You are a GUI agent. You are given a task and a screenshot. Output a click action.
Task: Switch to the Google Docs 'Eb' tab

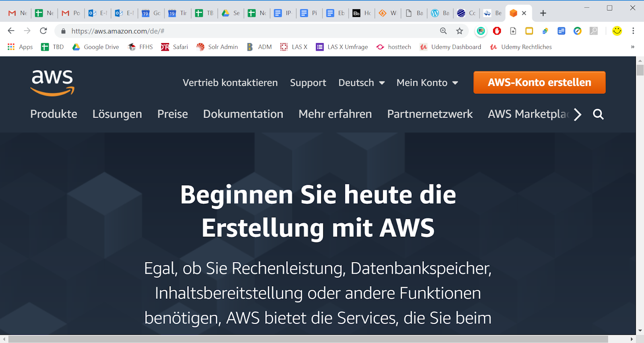pyautogui.click(x=336, y=13)
